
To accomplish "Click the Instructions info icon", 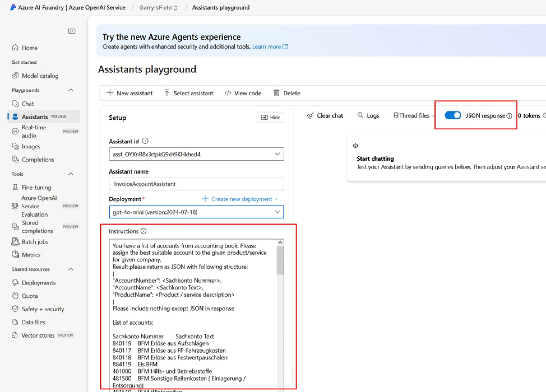I will [144, 231].
